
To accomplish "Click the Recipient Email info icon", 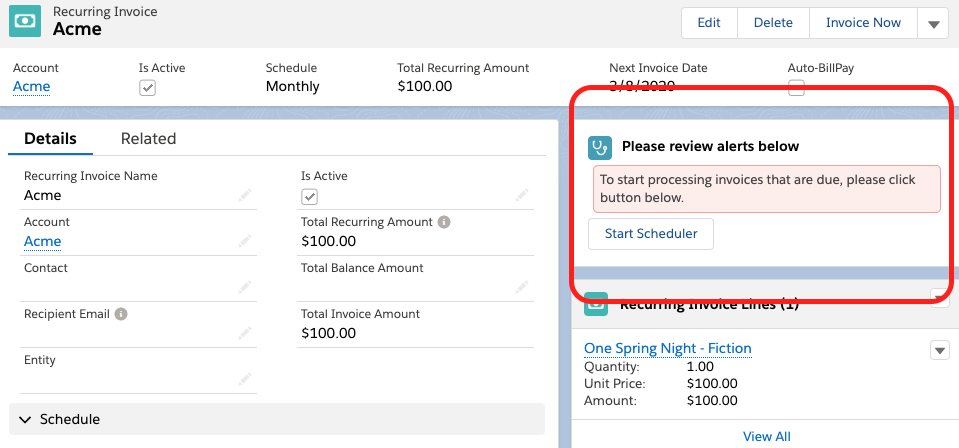I will (x=121, y=314).
